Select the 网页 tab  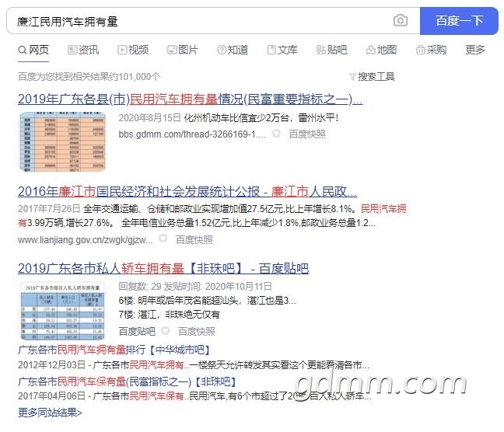click(x=33, y=50)
